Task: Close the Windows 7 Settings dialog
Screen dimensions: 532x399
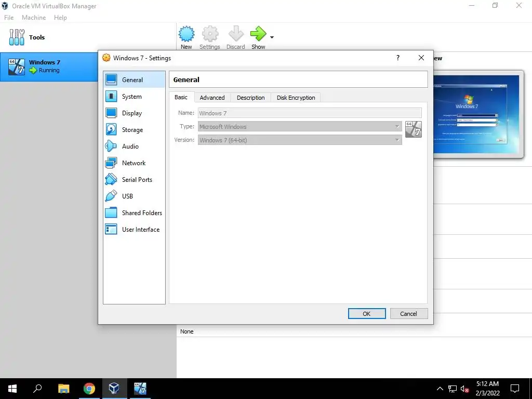Action: pos(421,58)
